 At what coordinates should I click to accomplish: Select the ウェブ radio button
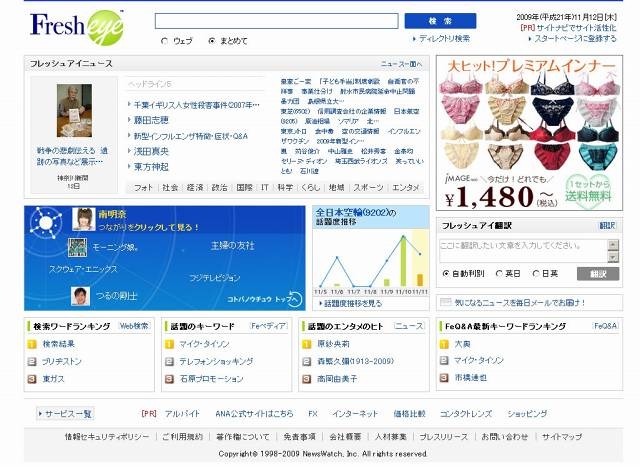(x=164, y=41)
